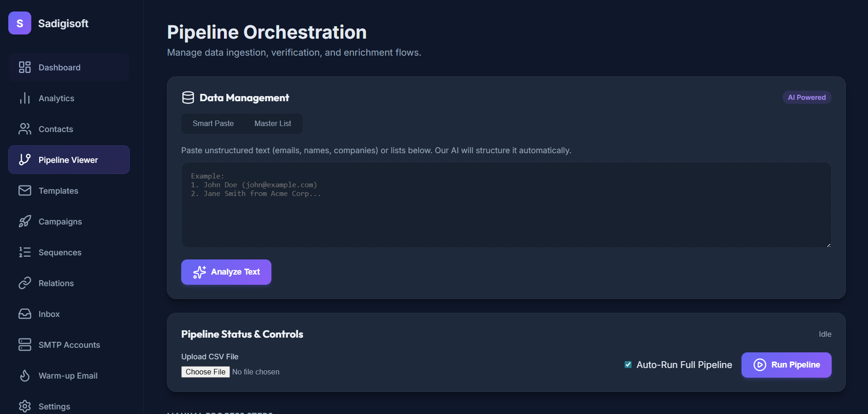Select Pipeline Viewer in the sidebar
868x414 pixels.
[69, 160]
